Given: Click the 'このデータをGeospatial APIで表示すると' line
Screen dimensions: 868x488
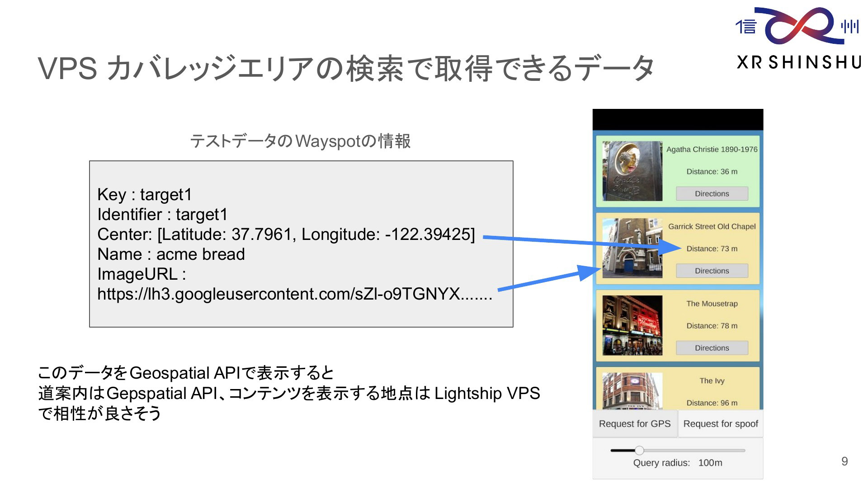Looking at the screenshot, I should (x=186, y=373).
